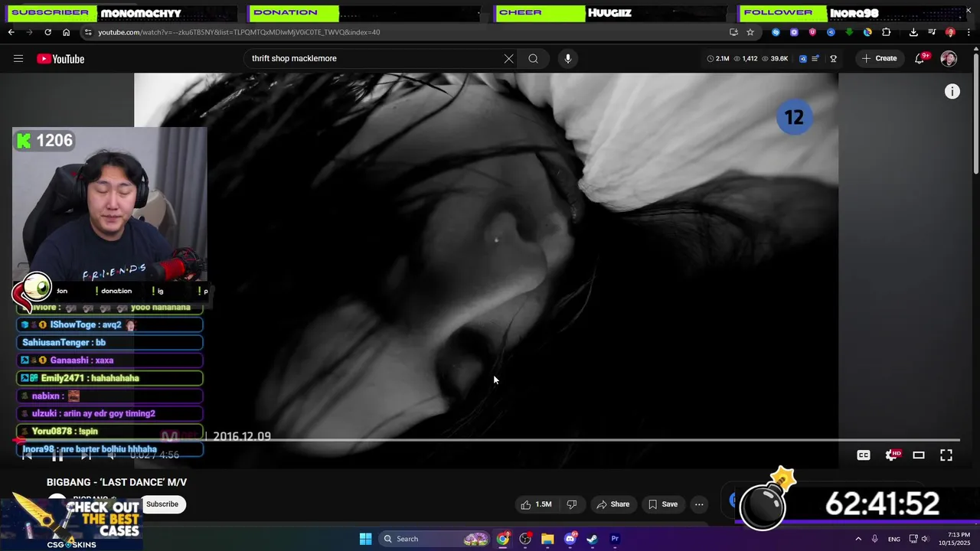Click the ENG language indicator
The width and height of the screenshot is (980, 551).
[x=894, y=539]
